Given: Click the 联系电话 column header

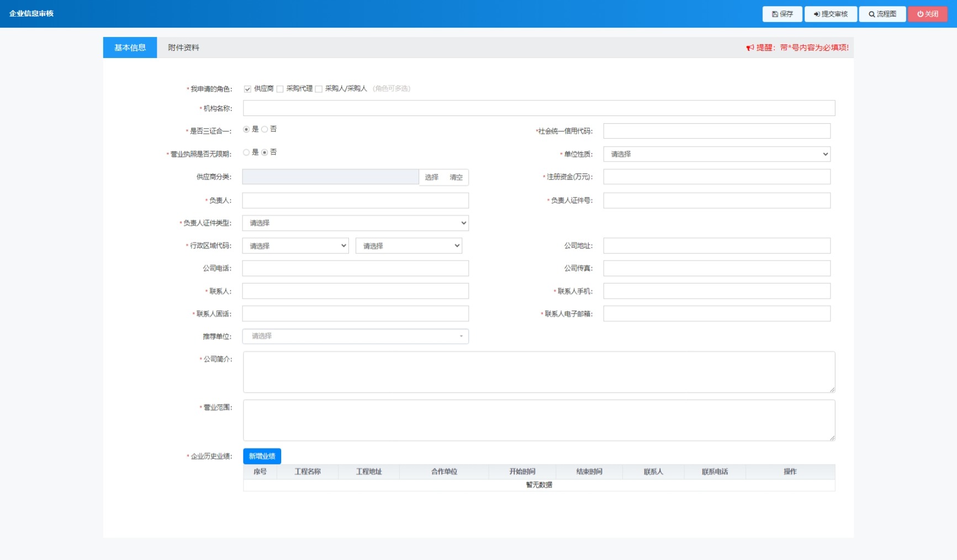Looking at the screenshot, I should (715, 472).
